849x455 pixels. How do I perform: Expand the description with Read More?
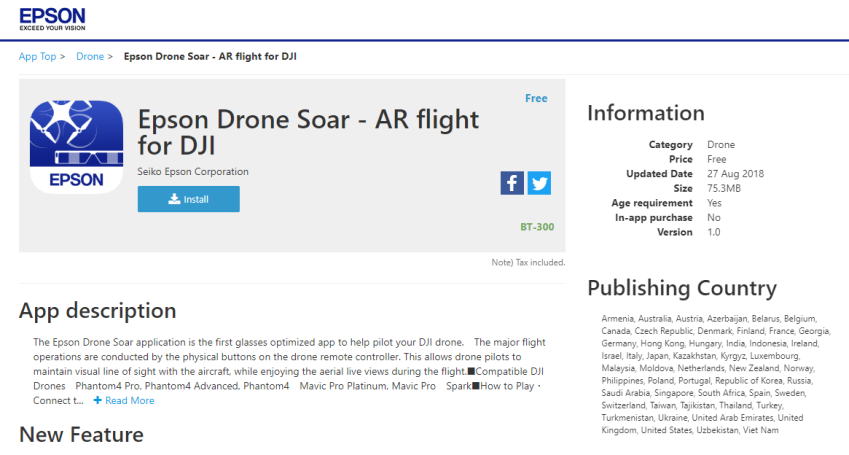pyautogui.click(x=129, y=400)
